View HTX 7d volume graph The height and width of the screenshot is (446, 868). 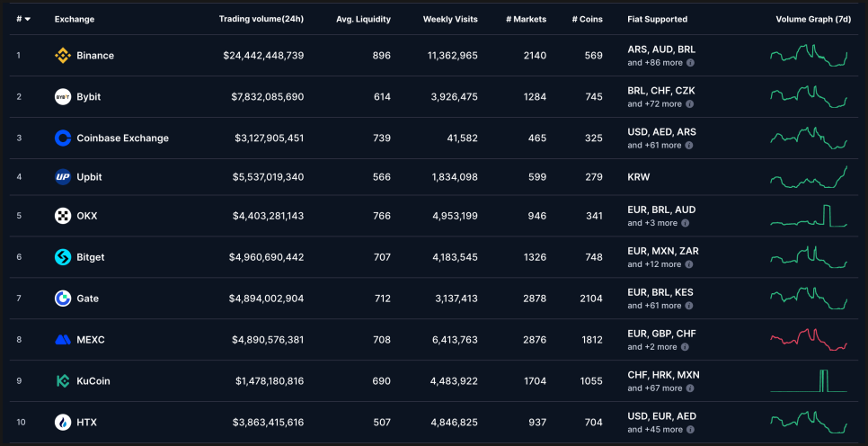809,423
